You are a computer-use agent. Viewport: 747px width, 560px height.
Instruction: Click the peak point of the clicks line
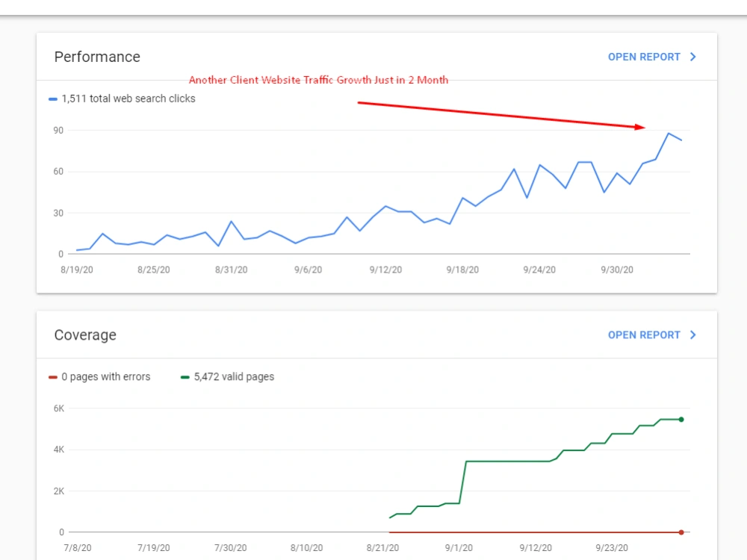point(669,134)
